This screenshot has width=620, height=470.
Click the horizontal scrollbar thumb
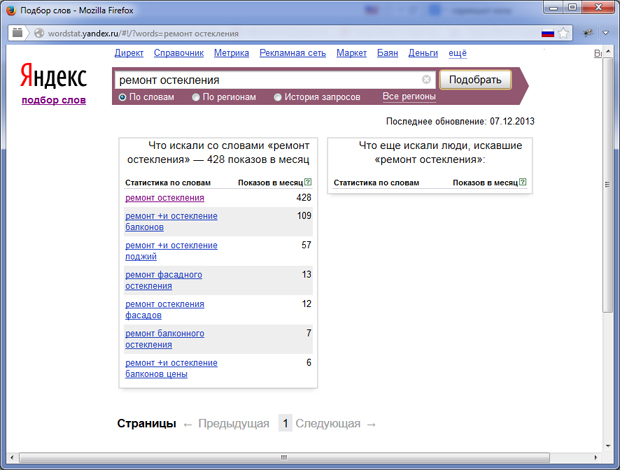coord(284,457)
